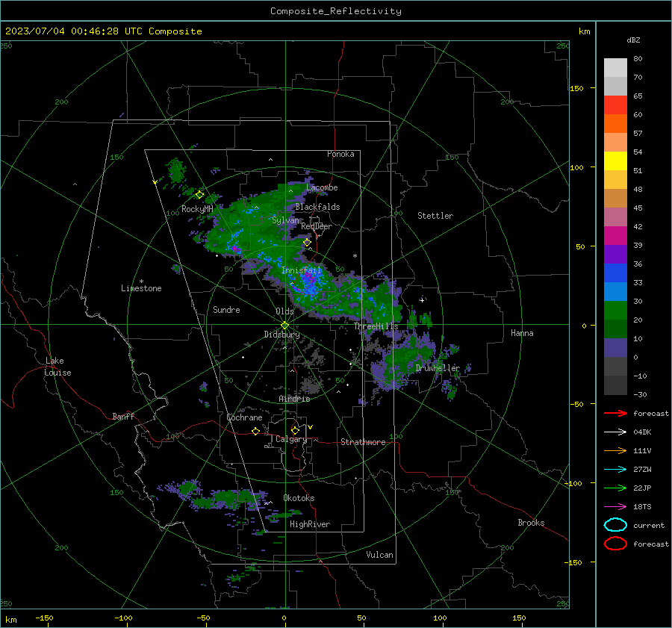Click the Strathmore city label
Screen dimensions: 672x628
click(363, 442)
